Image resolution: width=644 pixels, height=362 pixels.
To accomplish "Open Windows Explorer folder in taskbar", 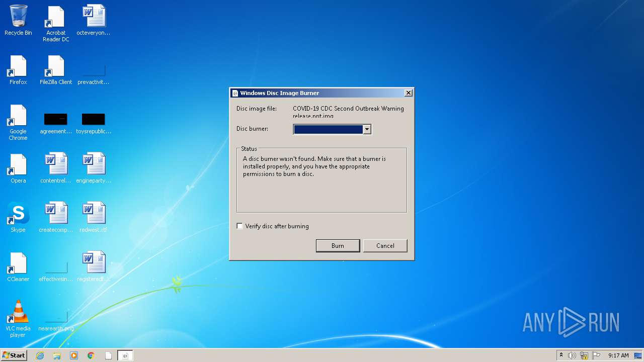I will (x=57, y=355).
